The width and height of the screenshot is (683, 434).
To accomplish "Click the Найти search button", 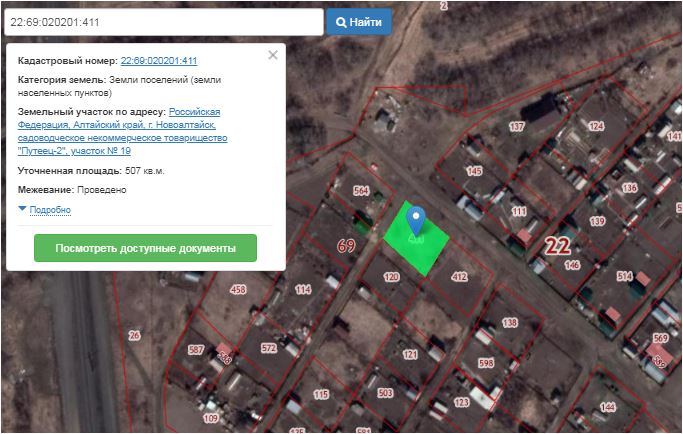I will [x=360, y=22].
